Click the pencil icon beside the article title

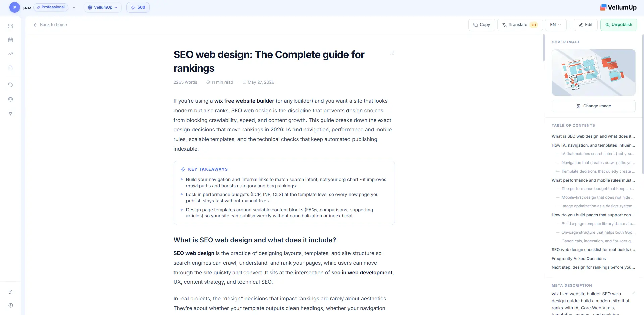click(392, 53)
